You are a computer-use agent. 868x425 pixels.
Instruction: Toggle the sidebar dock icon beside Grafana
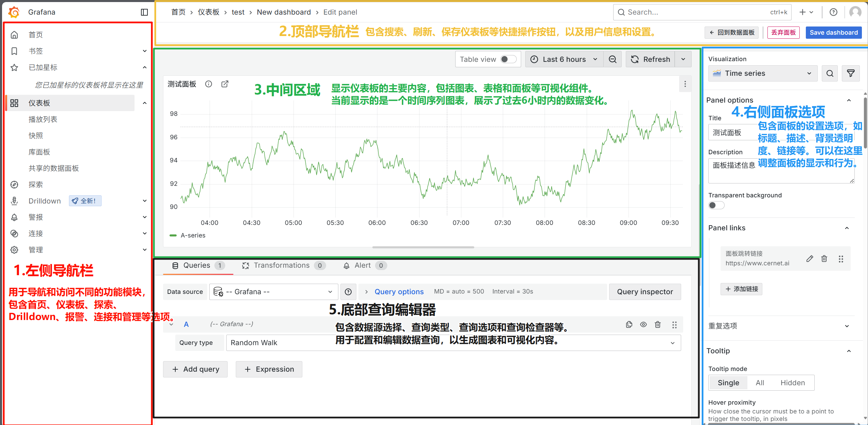tap(144, 12)
